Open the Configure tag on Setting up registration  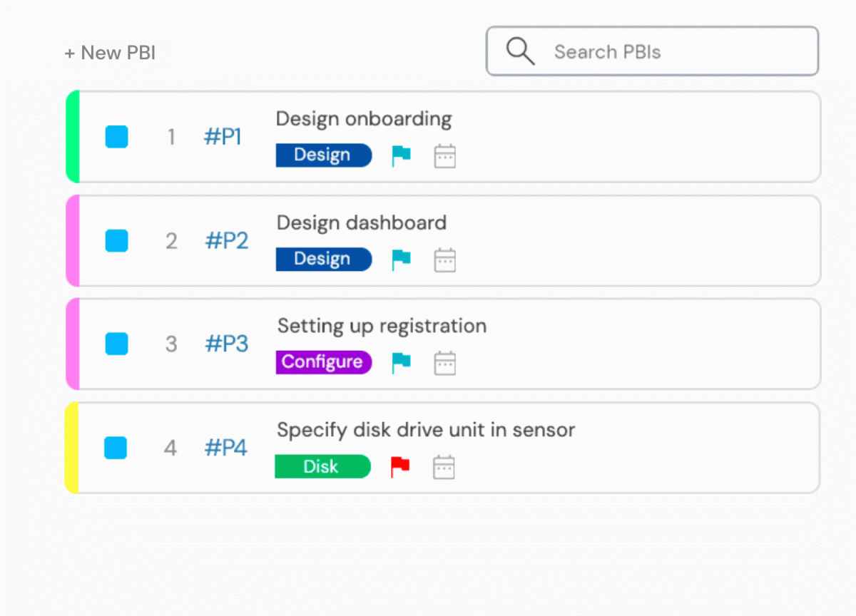324,362
